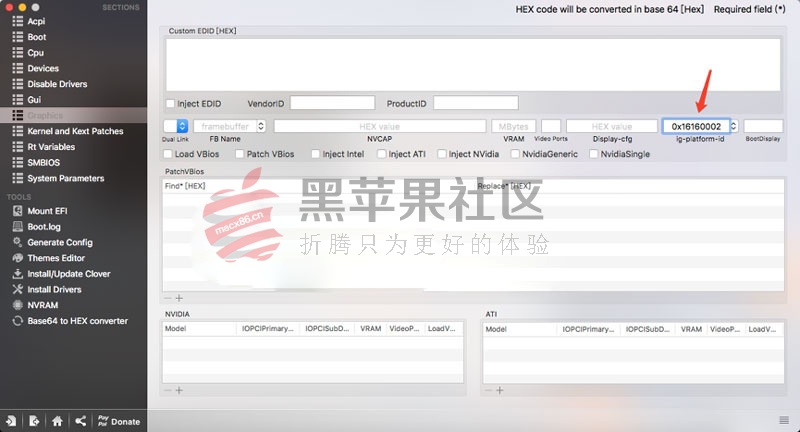Enable the Inject Intel checkbox
Viewport: 800px width, 432px height.
[x=315, y=154]
